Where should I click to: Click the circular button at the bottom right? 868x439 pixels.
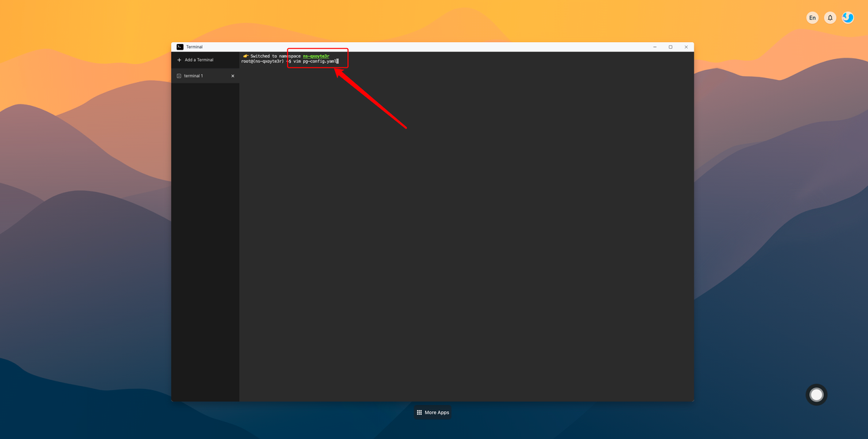(x=816, y=394)
